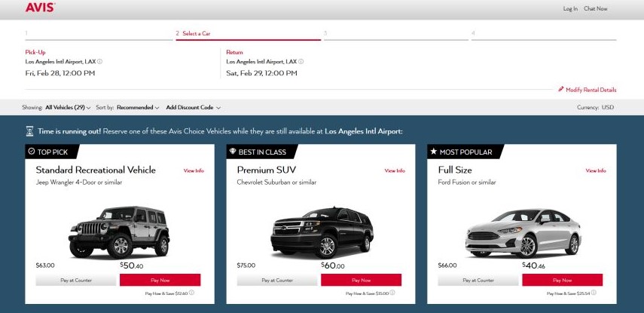This screenshot has height=313, width=644.
Task: Click the Best in Class diamond icon
Action: pyautogui.click(x=233, y=152)
